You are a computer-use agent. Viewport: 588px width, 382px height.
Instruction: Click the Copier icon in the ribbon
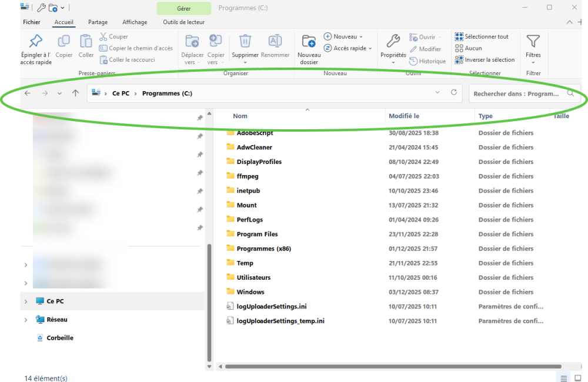64,42
